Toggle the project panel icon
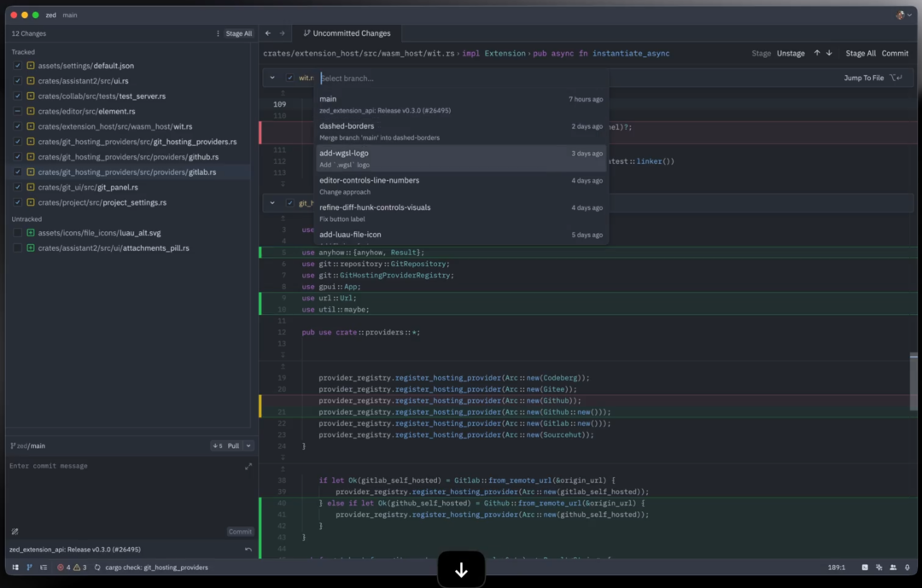Image resolution: width=922 pixels, height=588 pixels. (x=15, y=568)
